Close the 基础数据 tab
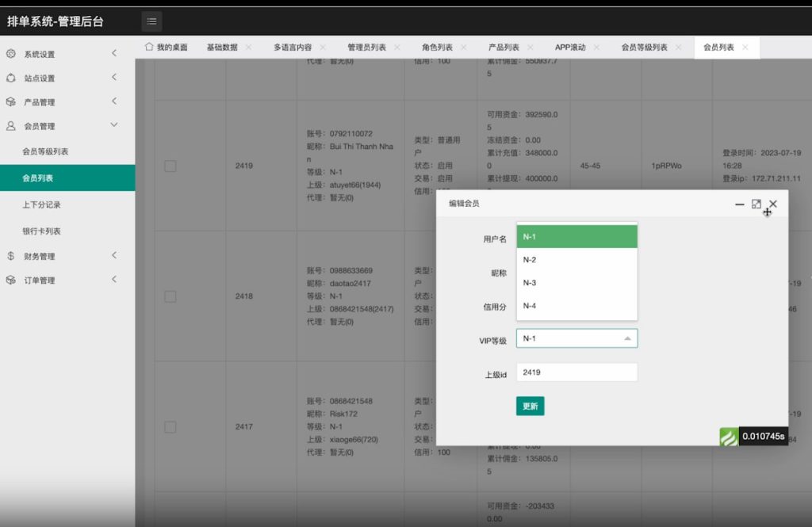The height and width of the screenshot is (527, 812). (x=248, y=47)
